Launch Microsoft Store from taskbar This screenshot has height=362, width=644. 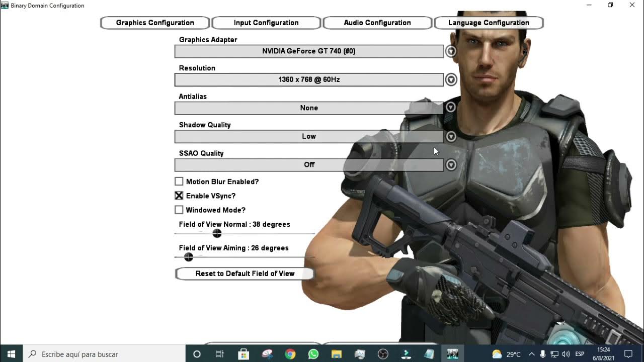click(x=244, y=354)
